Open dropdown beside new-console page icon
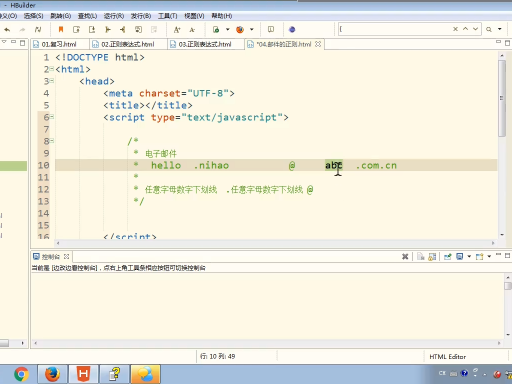Viewport: 512px width, 384px height. 489,256
